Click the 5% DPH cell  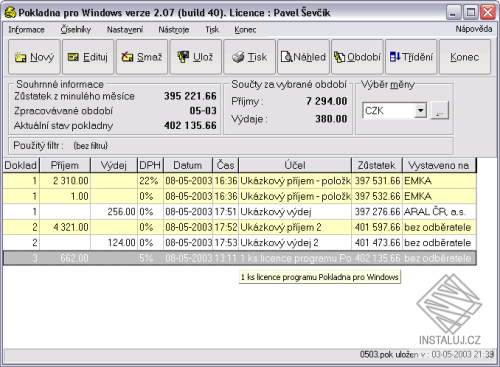pyautogui.click(x=150, y=258)
